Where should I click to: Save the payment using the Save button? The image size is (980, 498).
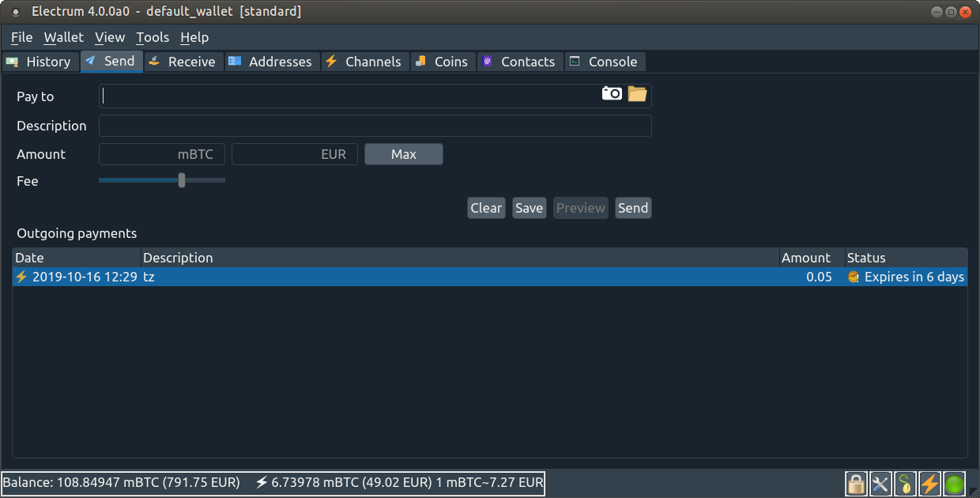529,207
